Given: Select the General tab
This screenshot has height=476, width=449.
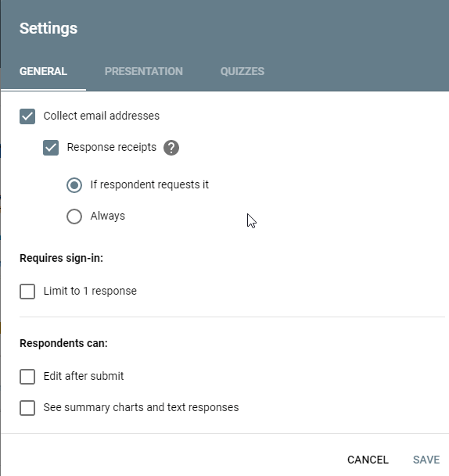Looking at the screenshot, I should (x=43, y=71).
